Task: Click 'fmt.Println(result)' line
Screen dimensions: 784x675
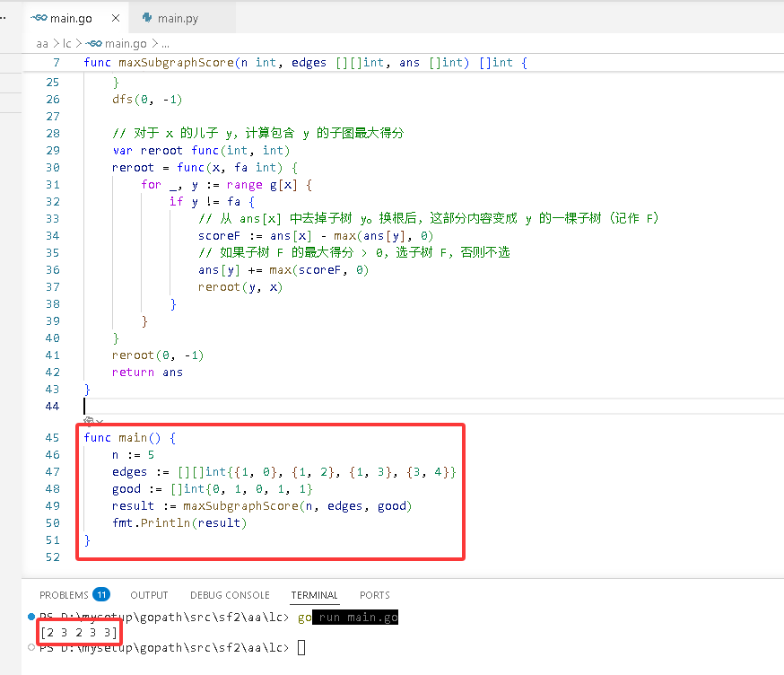Action: 179,523
